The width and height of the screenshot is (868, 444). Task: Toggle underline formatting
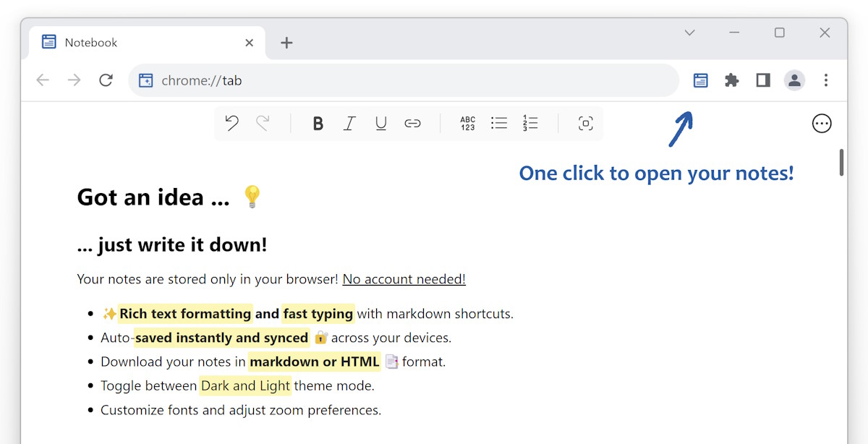coord(381,123)
